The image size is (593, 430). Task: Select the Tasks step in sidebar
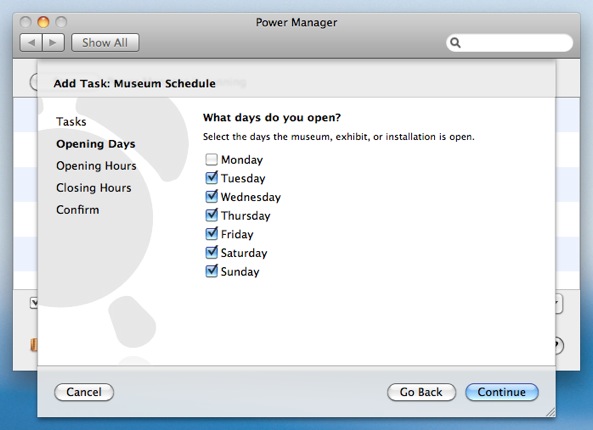pyautogui.click(x=71, y=122)
